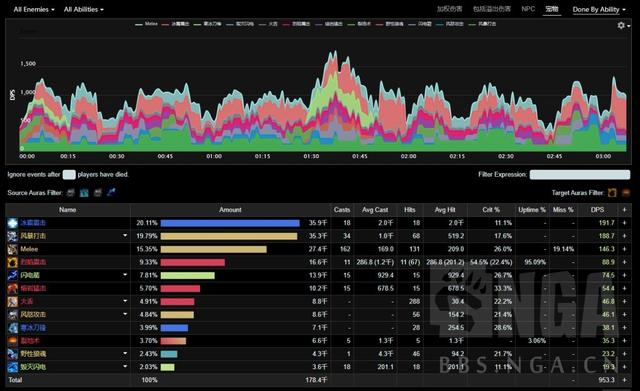This screenshot has width=640, height=391.
Task: Click the lightning icon in the 7.81% row
Action: [13, 275]
